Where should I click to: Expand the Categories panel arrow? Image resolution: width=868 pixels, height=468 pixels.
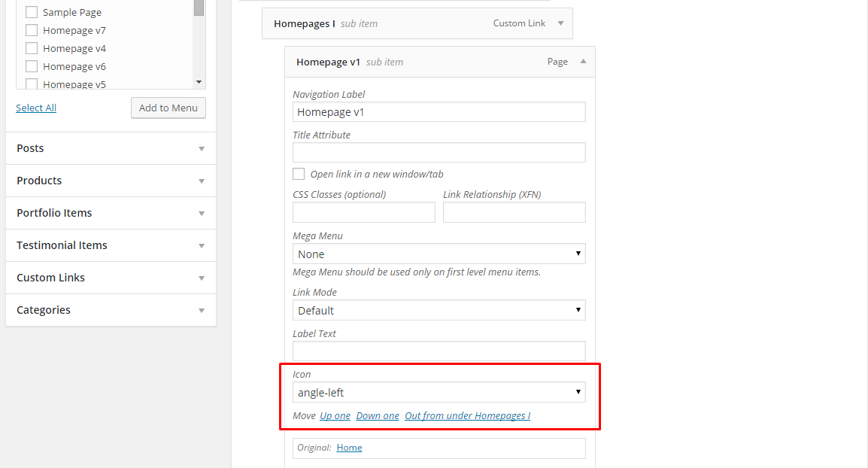click(201, 311)
